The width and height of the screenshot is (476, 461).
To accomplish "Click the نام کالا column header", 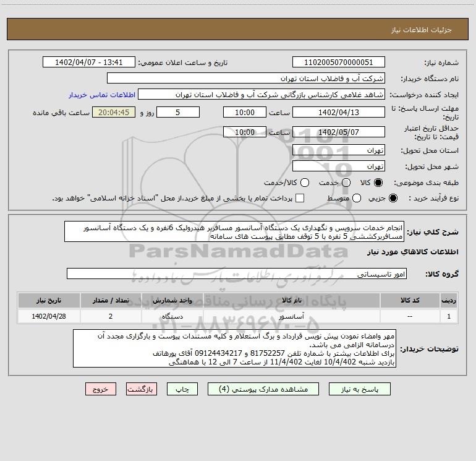I will point(292,300).
